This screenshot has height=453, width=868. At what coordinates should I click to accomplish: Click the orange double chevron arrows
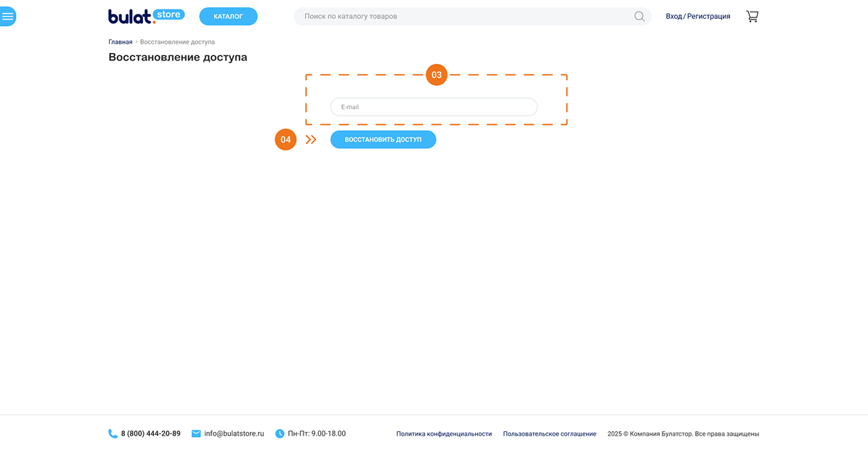pyautogui.click(x=311, y=140)
